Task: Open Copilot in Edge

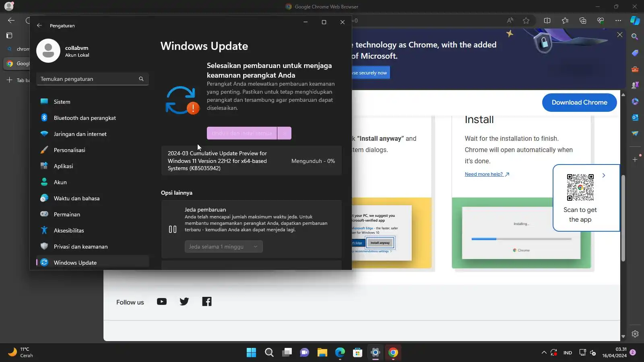Action: [635, 21]
